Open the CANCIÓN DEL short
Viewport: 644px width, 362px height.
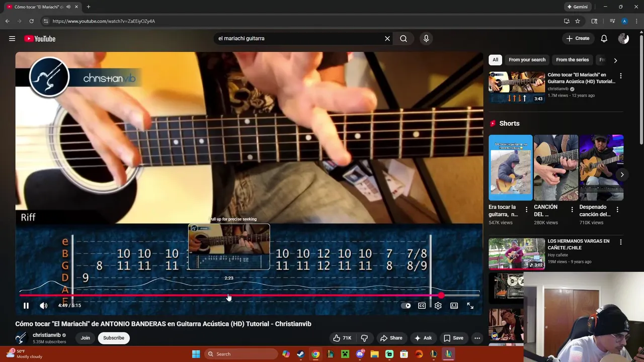[x=555, y=167]
